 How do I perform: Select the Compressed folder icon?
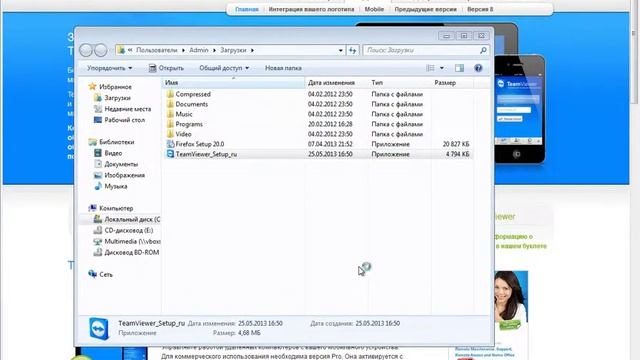coord(170,94)
